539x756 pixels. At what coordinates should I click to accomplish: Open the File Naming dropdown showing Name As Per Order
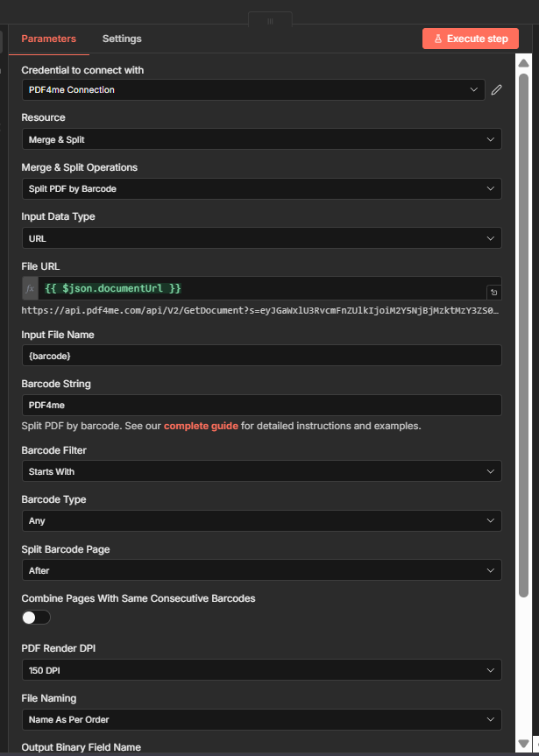click(x=261, y=720)
